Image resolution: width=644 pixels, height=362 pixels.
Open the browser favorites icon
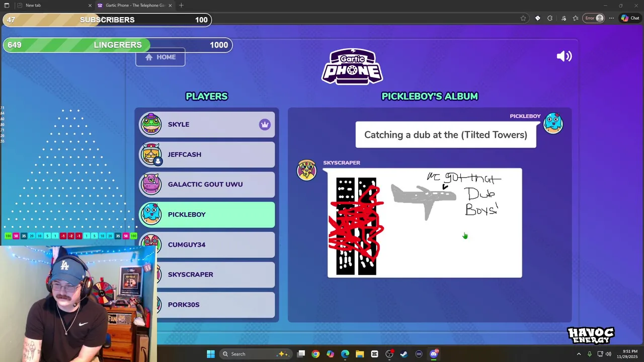coord(576,18)
